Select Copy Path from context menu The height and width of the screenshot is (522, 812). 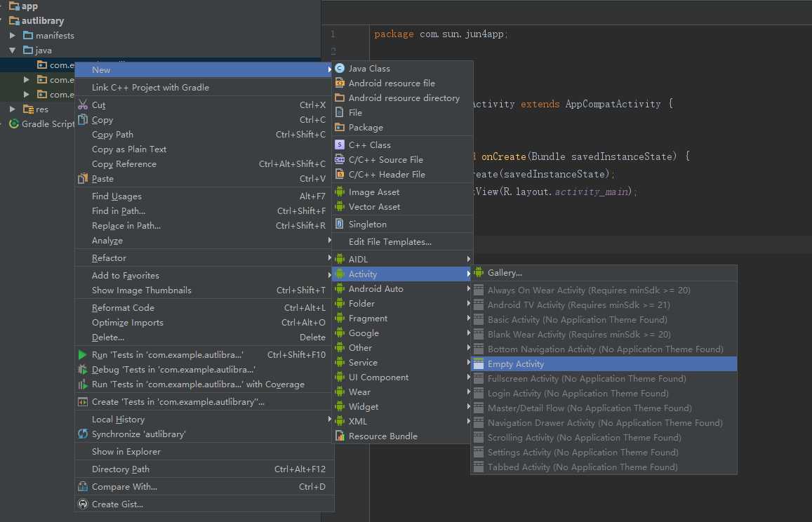(x=204, y=135)
